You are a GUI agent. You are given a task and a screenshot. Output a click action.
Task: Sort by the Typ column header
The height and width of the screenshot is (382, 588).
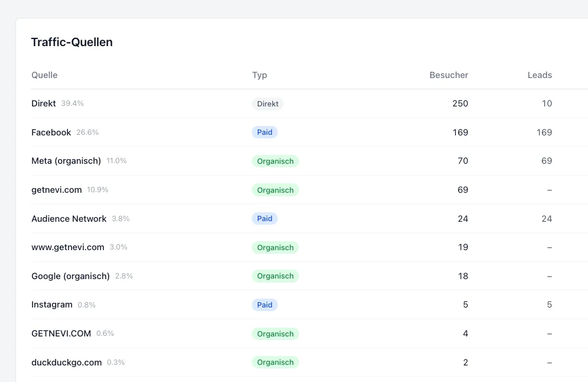[x=259, y=75]
